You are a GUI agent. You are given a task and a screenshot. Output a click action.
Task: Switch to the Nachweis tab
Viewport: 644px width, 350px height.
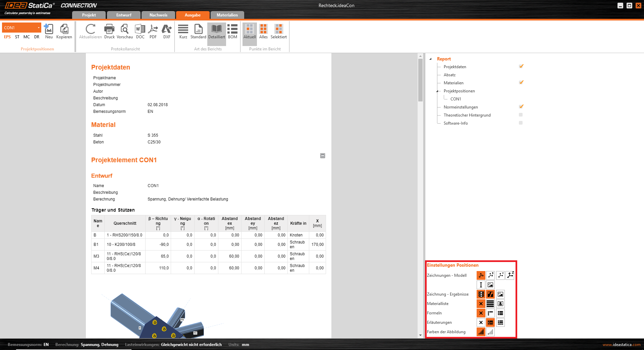pyautogui.click(x=158, y=15)
